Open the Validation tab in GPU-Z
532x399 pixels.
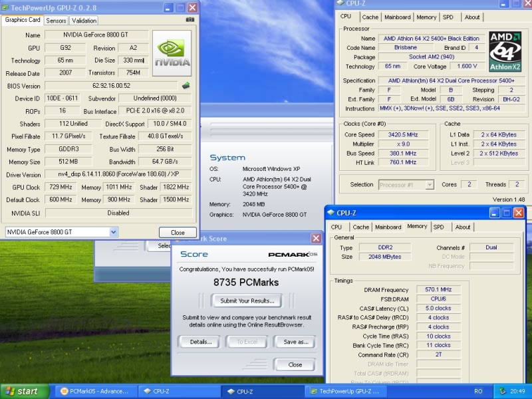pos(84,21)
